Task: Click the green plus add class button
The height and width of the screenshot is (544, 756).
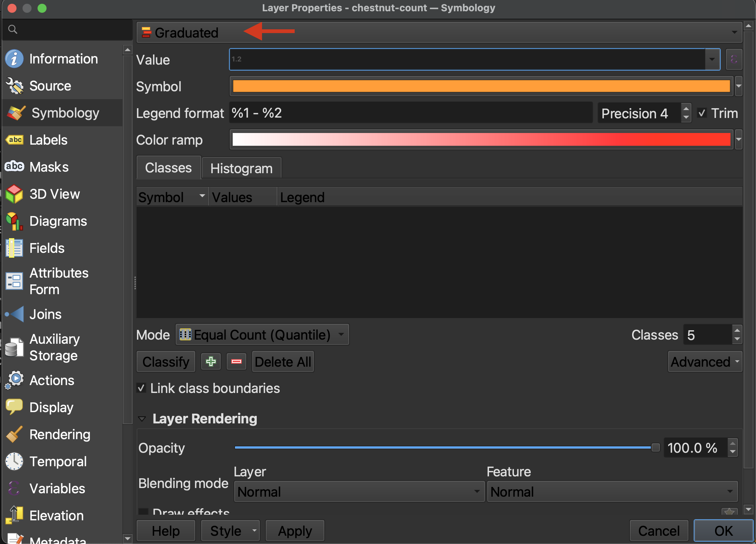Action: point(211,362)
